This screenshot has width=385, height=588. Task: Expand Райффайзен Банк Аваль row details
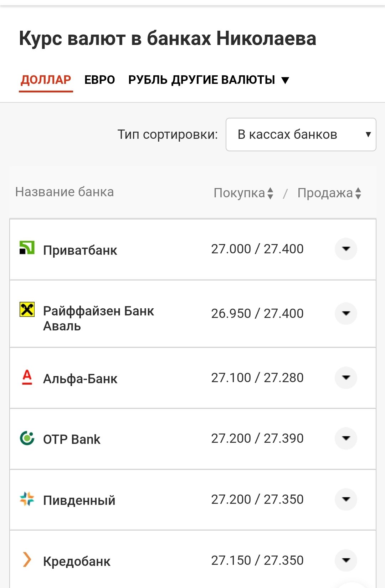pos(346,313)
